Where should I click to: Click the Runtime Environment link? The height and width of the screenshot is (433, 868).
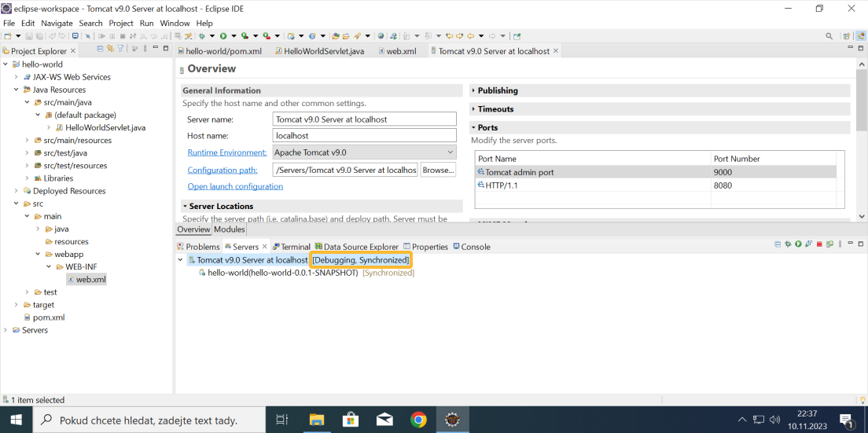(227, 152)
